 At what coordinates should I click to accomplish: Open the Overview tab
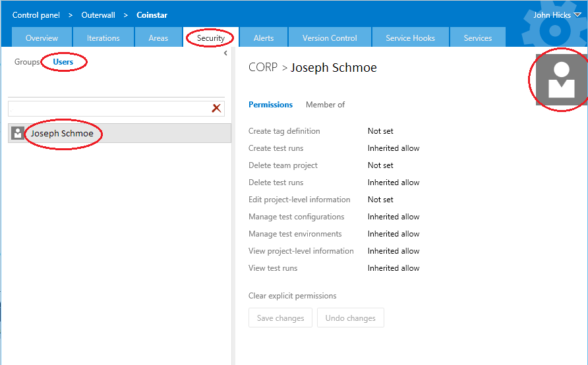(42, 38)
